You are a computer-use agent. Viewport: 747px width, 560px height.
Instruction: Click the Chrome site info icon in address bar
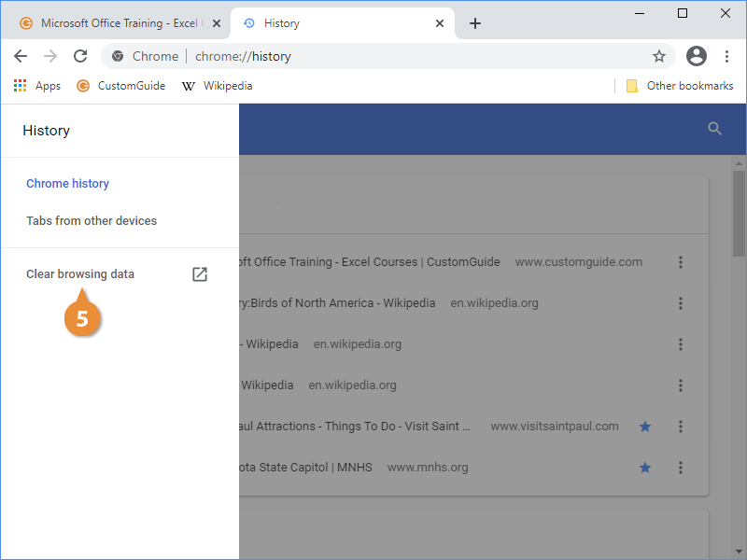pyautogui.click(x=118, y=56)
